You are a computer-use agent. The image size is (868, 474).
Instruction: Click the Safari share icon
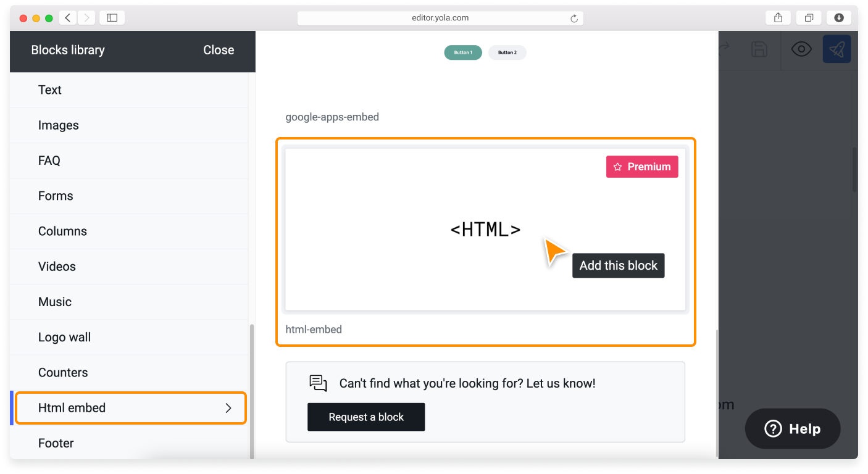[777, 17]
